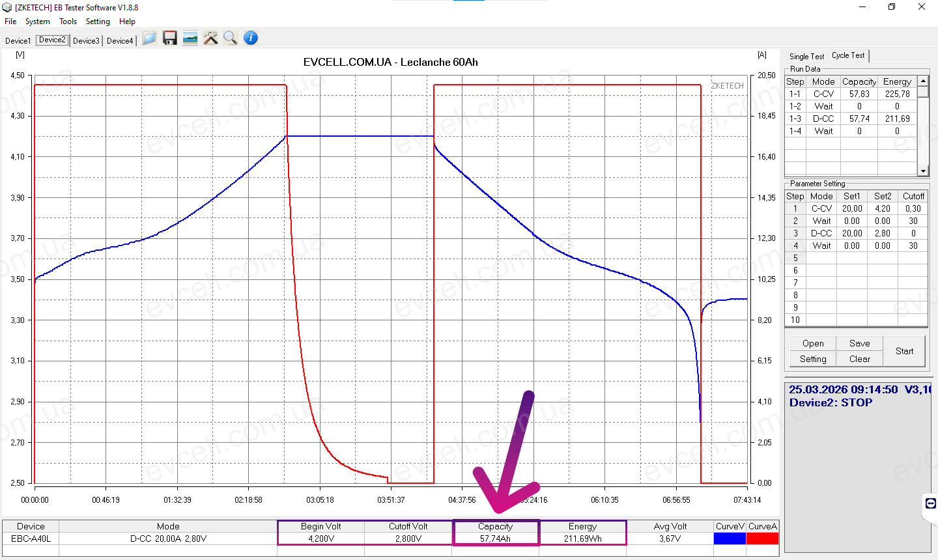Click the application icon in title bar
The width and height of the screenshot is (938, 560).
7,7
